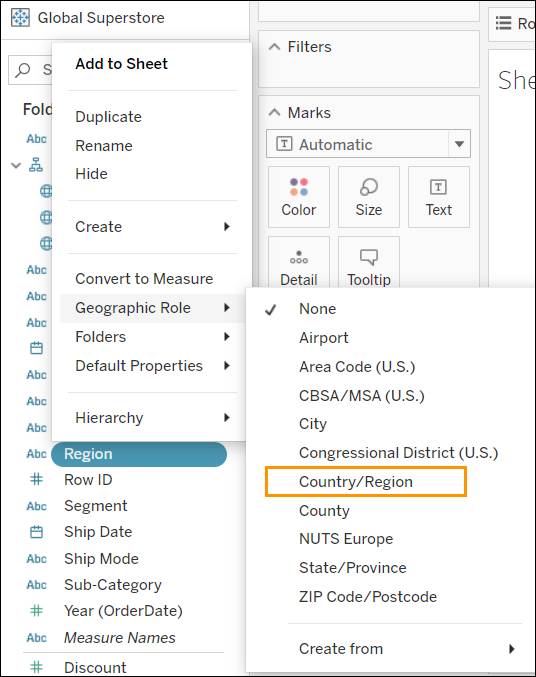Click the Abc icon beside Sub-Category
This screenshot has width=536, height=677.
[x=36, y=585]
